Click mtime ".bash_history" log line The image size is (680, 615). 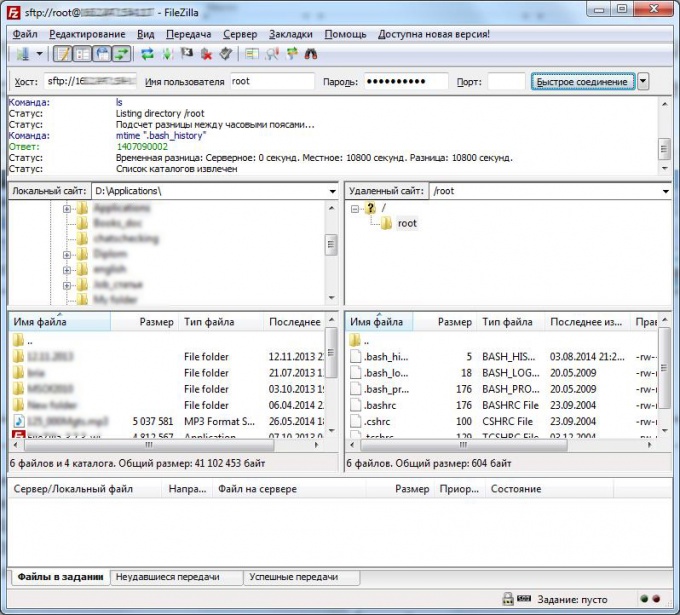161,136
